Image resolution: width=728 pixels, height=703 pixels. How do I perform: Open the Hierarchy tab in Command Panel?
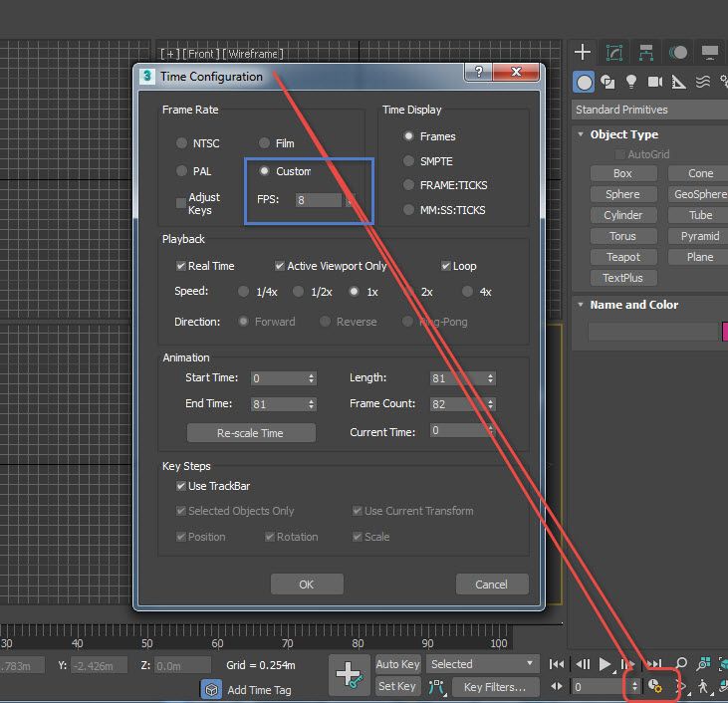645,53
